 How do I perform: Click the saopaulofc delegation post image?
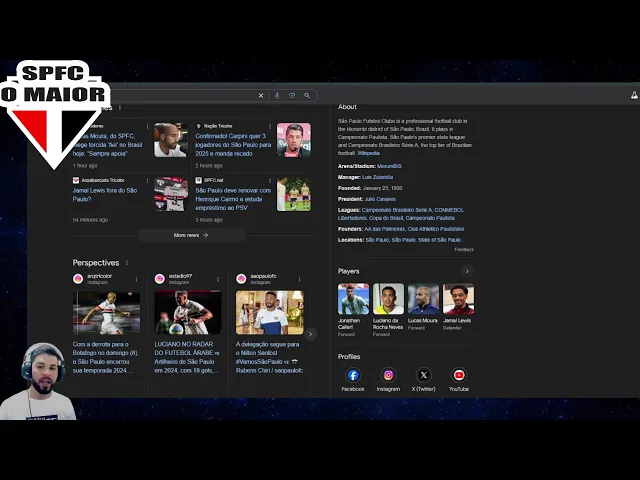click(270, 313)
